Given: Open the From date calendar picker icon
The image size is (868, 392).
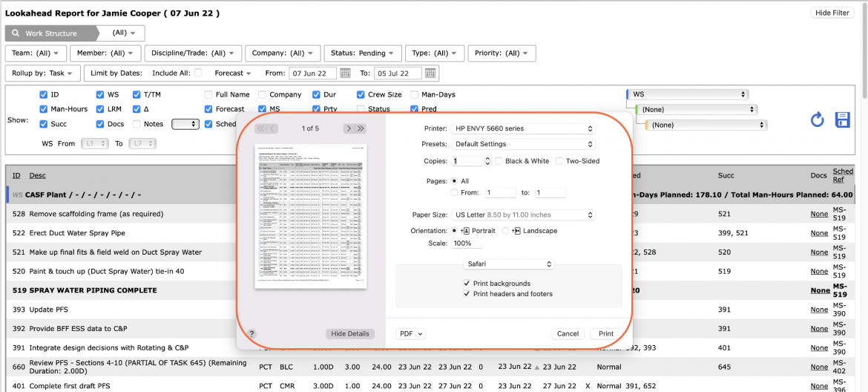Looking at the screenshot, I should (x=345, y=73).
